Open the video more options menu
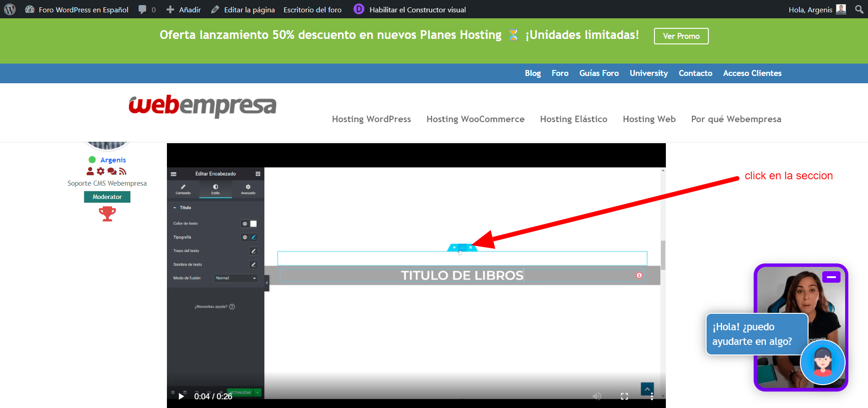 click(652, 396)
